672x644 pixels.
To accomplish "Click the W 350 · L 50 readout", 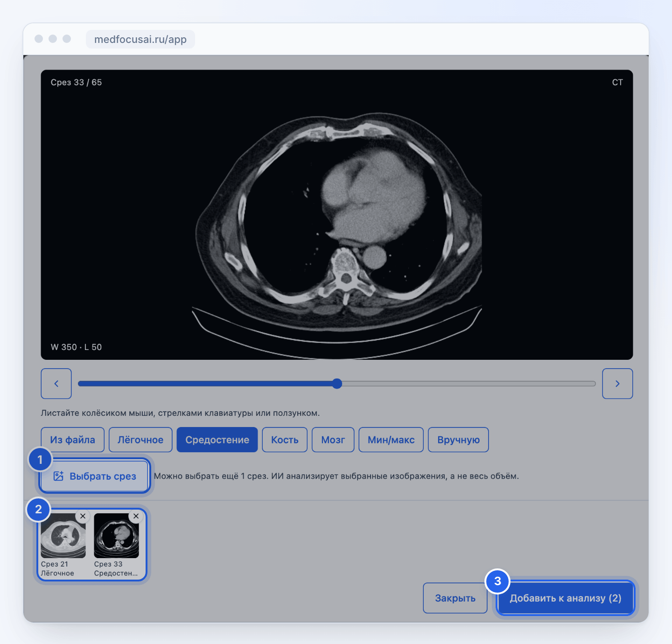I will (76, 347).
